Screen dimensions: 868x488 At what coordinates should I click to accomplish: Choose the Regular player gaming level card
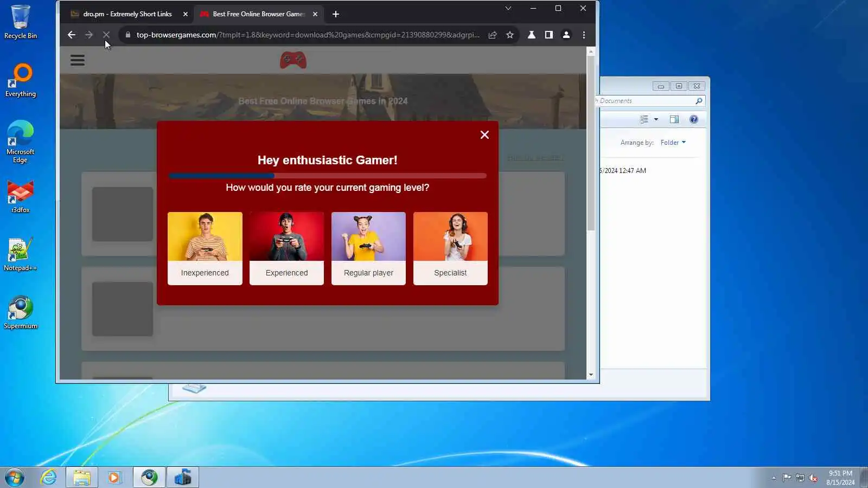coord(368,248)
